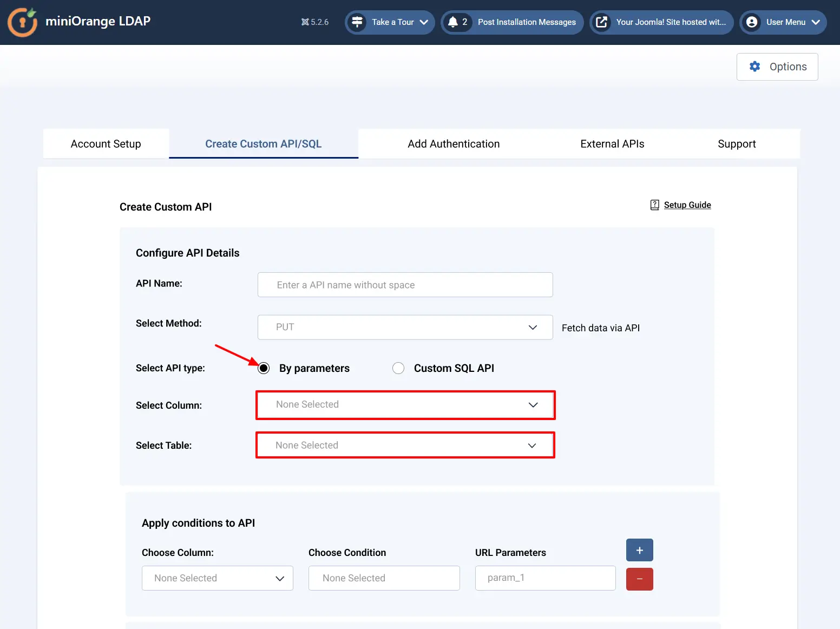Select the By parameters radio button

264,368
